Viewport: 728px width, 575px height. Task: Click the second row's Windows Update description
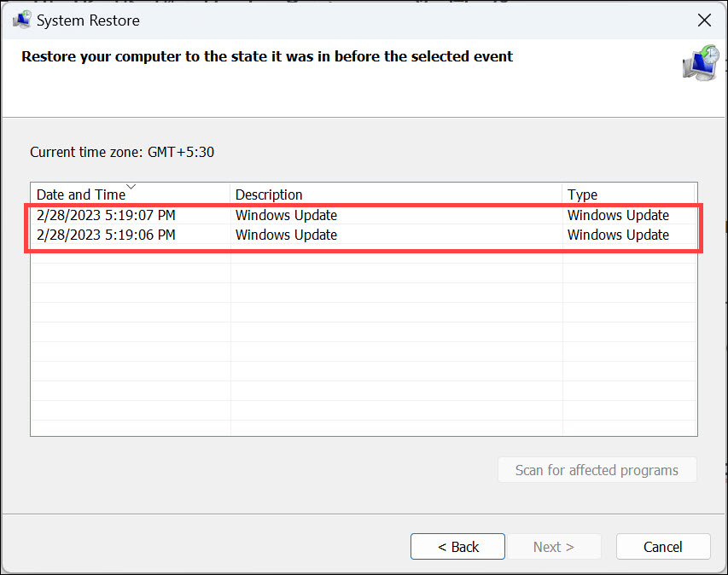(286, 235)
